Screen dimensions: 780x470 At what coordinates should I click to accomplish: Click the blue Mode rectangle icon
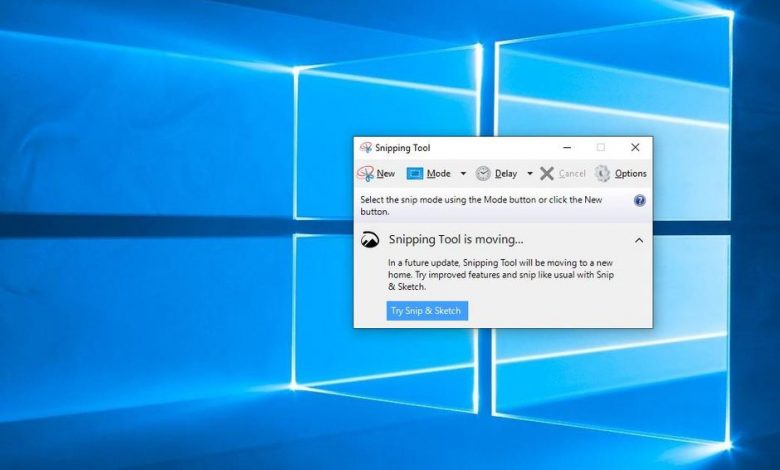tap(415, 173)
